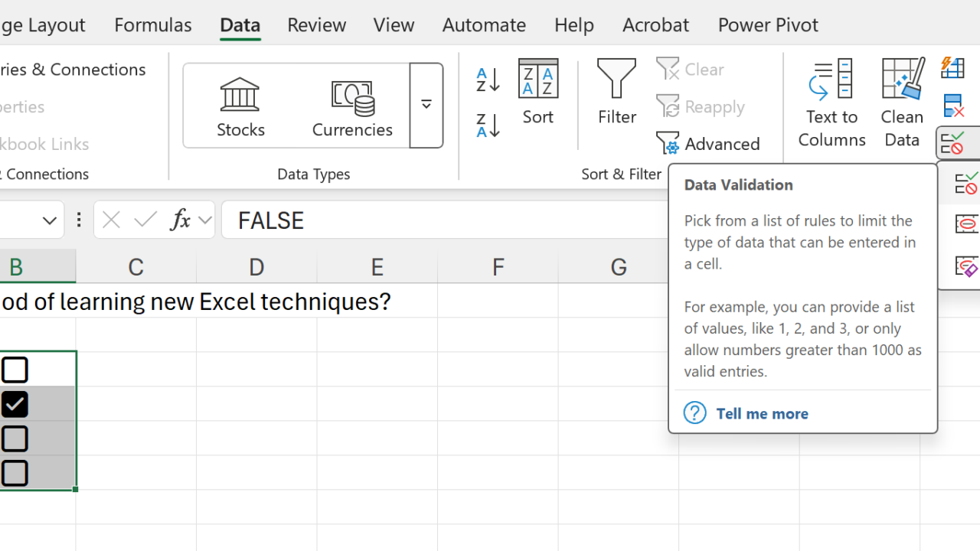Open the Name Box dropdown arrow
Image resolution: width=980 pixels, height=551 pixels.
coord(50,221)
